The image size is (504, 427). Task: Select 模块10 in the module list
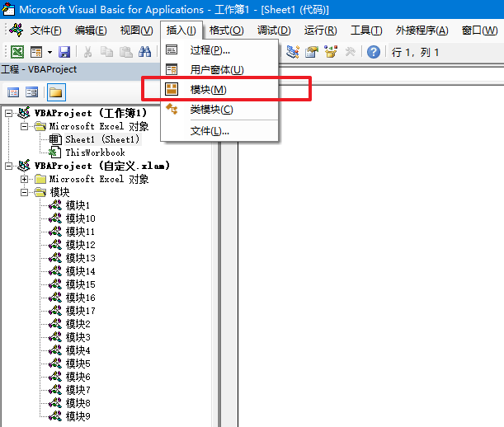coord(81,218)
